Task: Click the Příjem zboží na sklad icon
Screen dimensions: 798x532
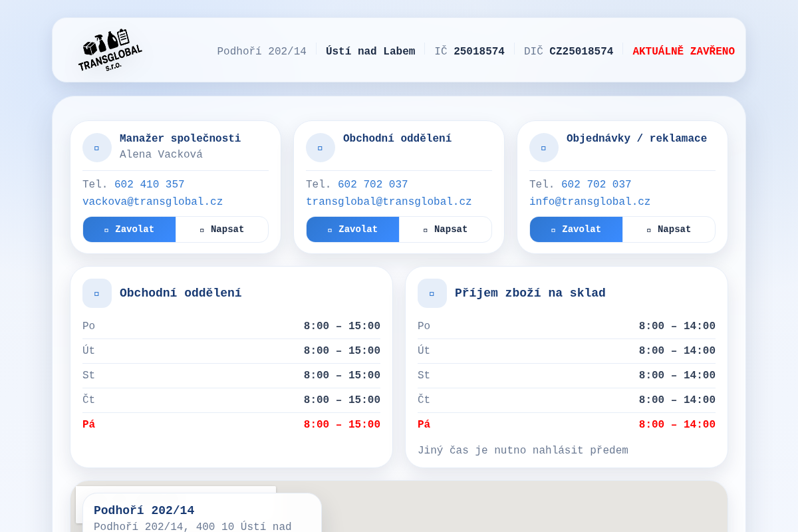Action: [432, 293]
